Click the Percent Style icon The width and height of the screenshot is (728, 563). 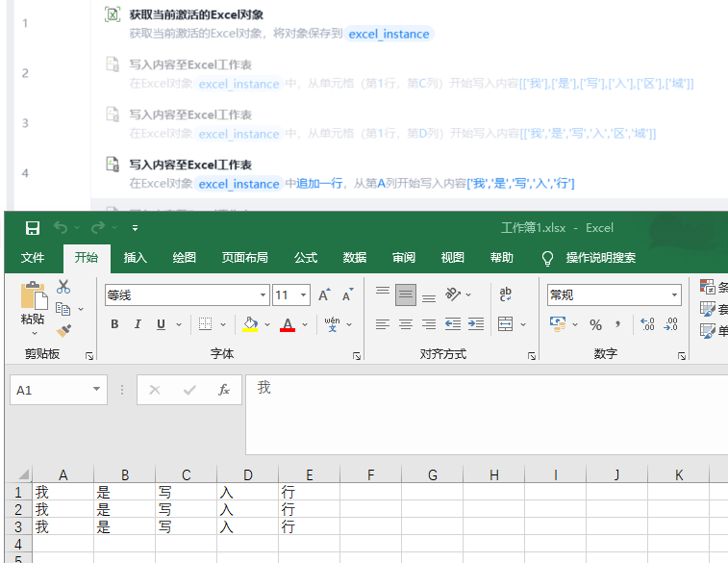click(x=595, y=324)
